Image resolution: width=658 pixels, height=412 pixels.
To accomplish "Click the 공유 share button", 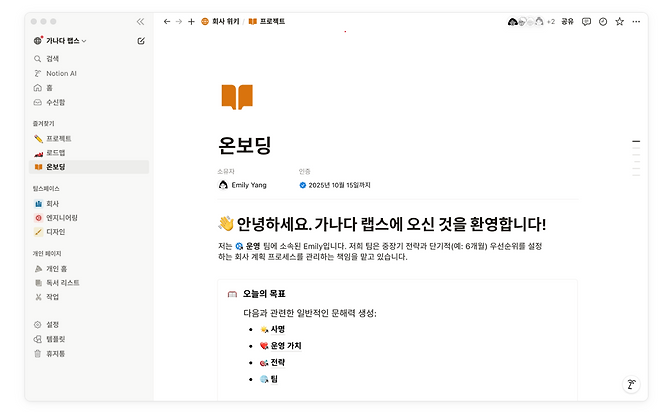I will tap(567, 21).
